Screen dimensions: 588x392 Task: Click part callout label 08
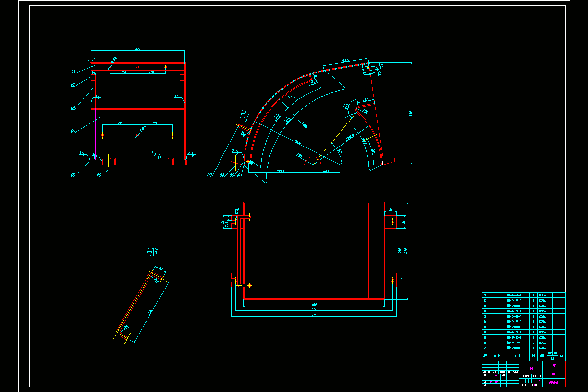pos(222,175)
